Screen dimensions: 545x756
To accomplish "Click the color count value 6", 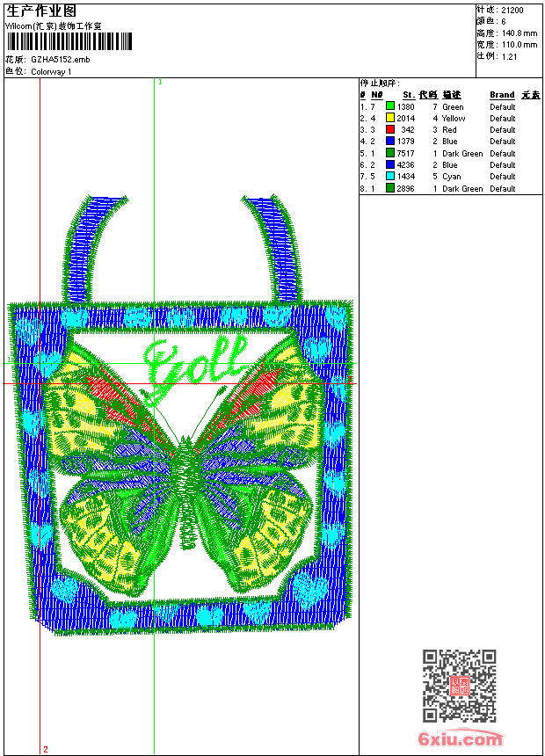I will point(504,22).
